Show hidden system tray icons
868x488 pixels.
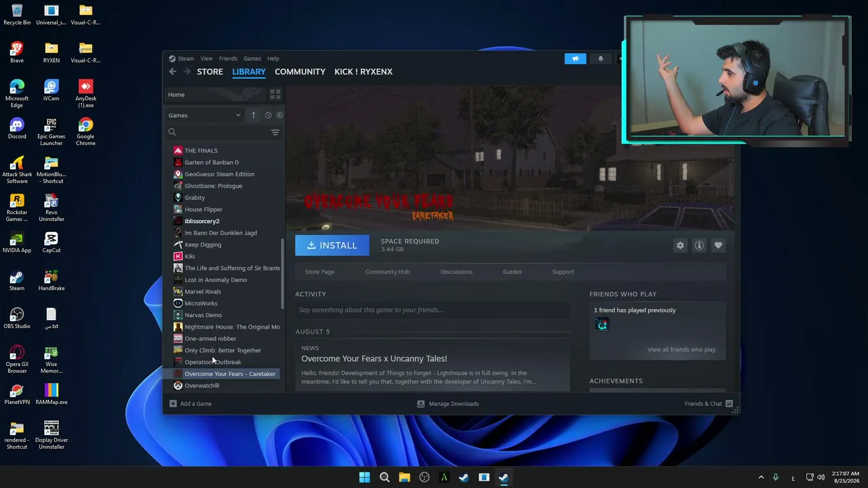tap(761, 477)
